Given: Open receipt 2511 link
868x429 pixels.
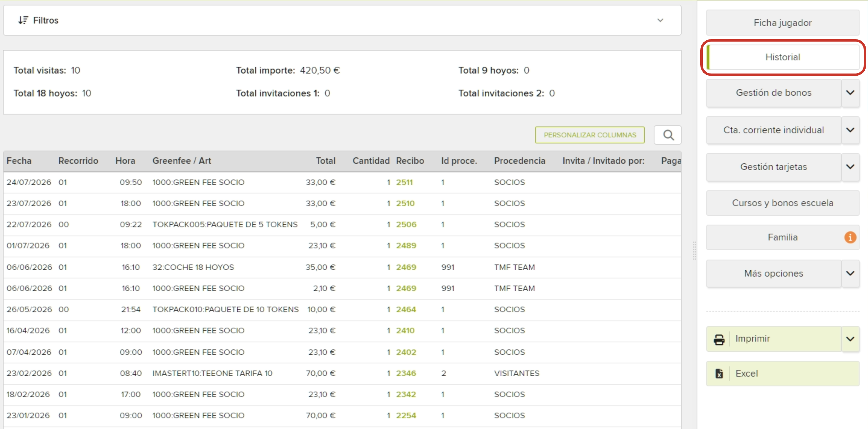Looking at the screenshot, I should (404, 182).
